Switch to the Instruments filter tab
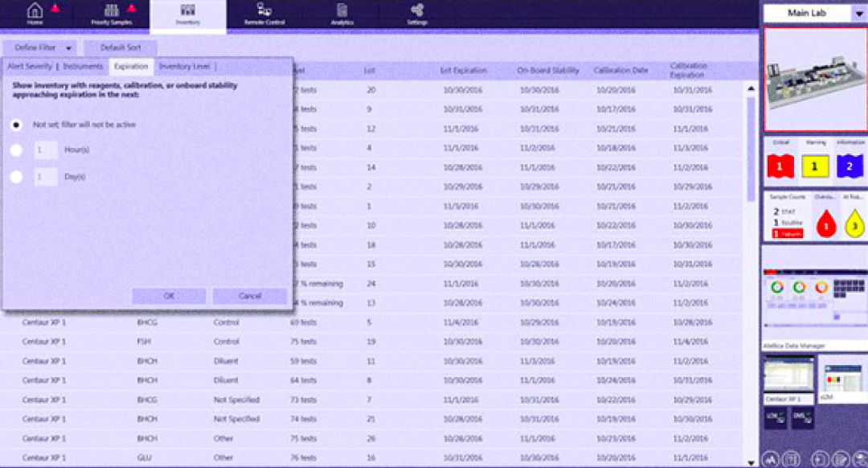The image size is (868, 468). coord(83,67)
